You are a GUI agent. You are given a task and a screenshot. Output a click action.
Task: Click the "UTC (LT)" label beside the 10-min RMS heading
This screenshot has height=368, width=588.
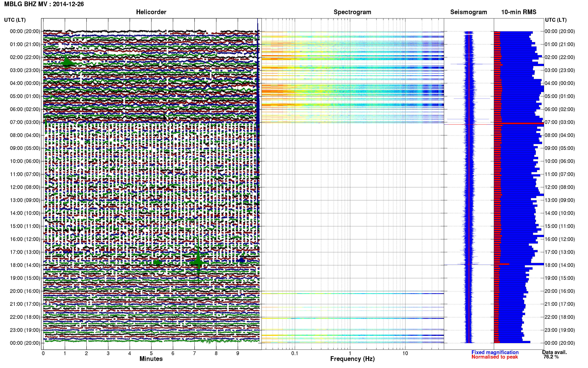[556, 20]
